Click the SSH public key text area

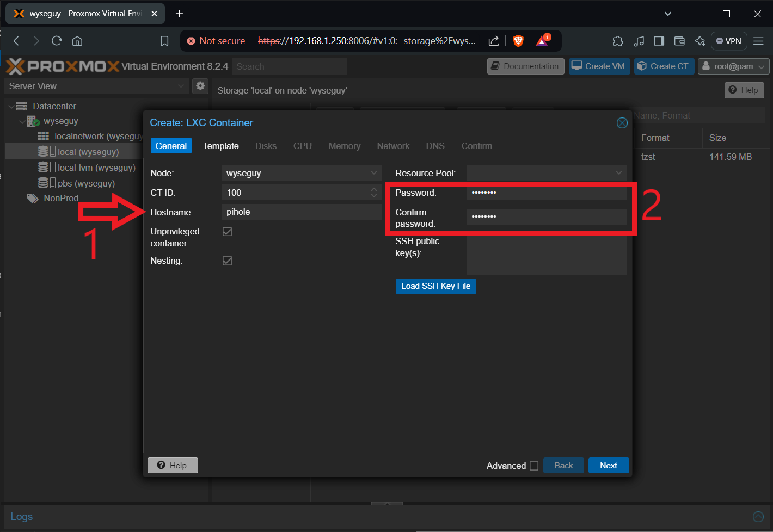click(x=547, y=255)
